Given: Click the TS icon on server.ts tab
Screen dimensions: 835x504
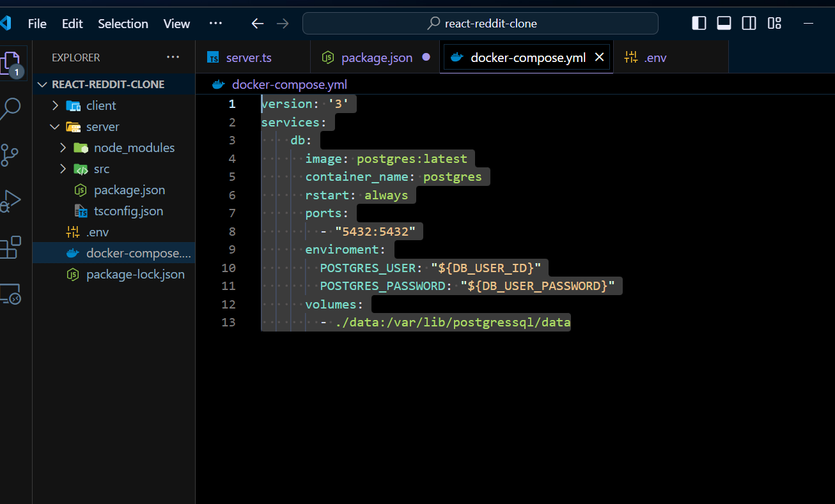Looking at the screenshot, I should [x=214, y=57].
